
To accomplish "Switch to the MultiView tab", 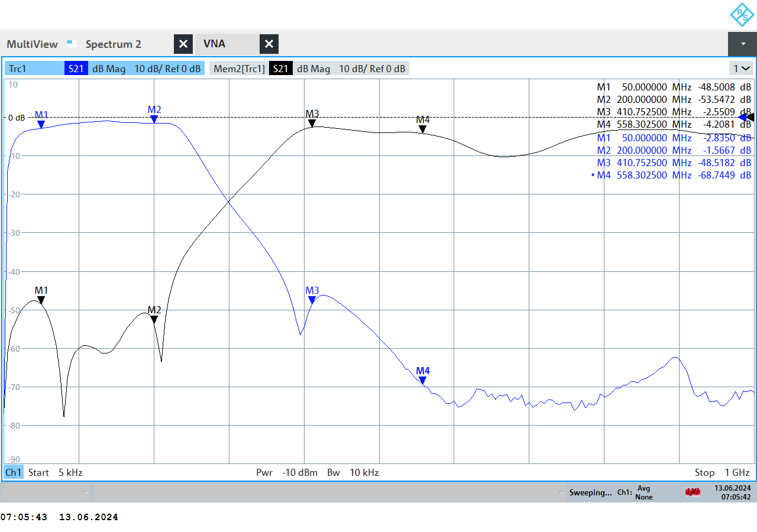I will pos(33,44).
